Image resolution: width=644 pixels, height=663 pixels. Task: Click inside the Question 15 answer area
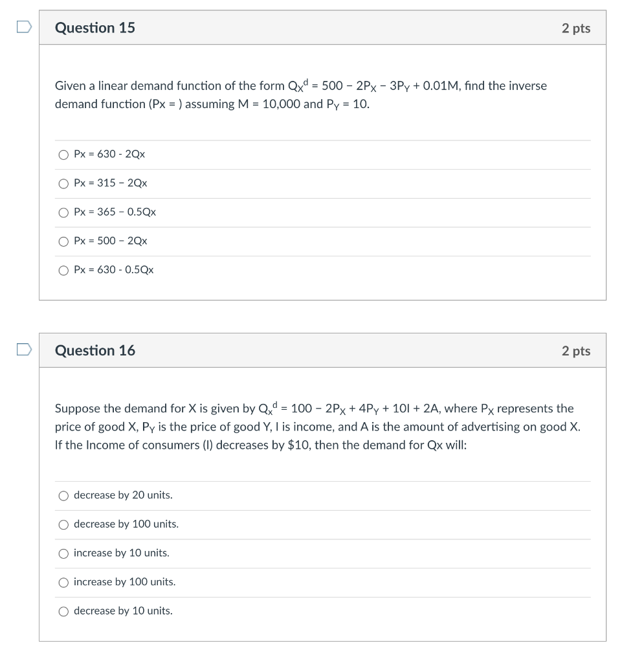coord(324,212)
